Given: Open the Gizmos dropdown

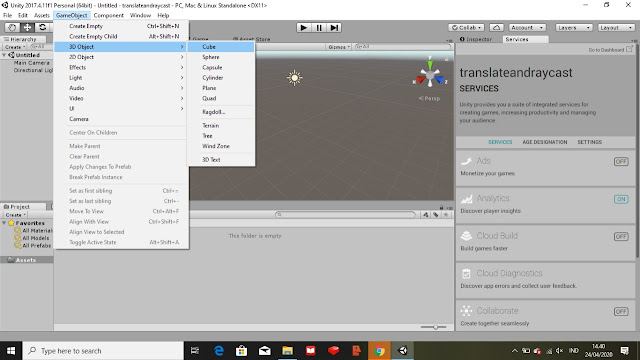Looking at the screenshot, I should click(x=339, y=47).
